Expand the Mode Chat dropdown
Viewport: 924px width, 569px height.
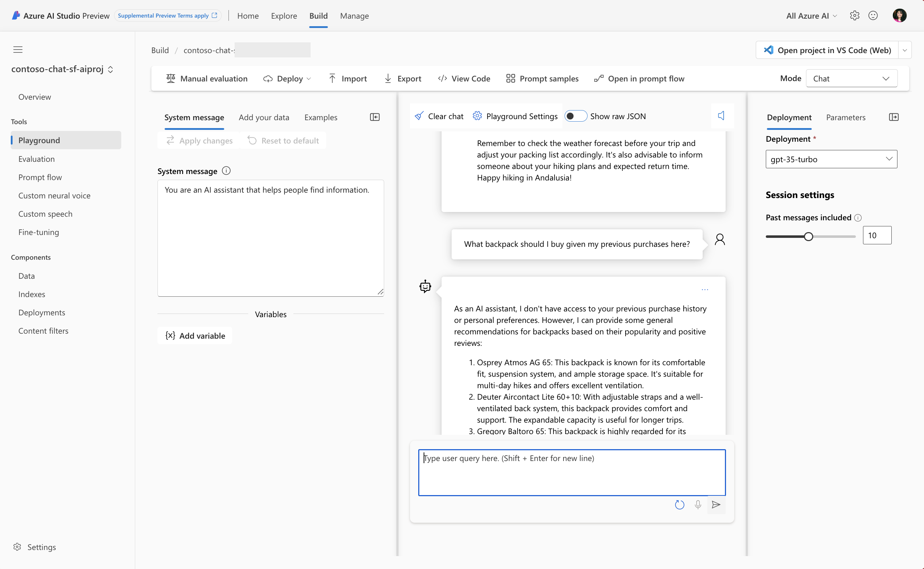(852, 79)
